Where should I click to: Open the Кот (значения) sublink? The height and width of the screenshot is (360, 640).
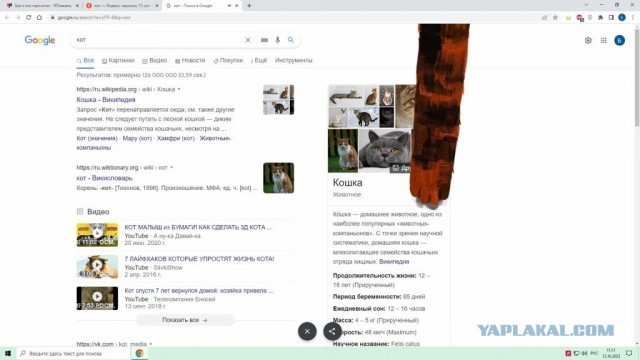coord(97,138)
